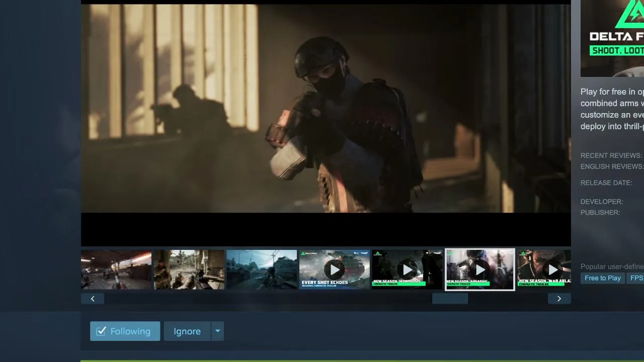Image resolution: width=644 pixels, height=362 pixels.
Task: Play the 'Every Shot Echoes' trailer thumbnail
Action: tap(335, 269)
